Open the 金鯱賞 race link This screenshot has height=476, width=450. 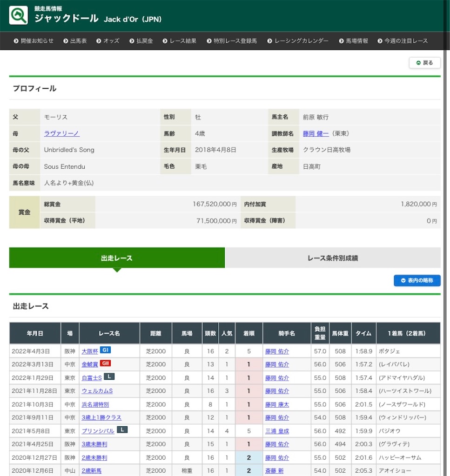pyautogui.click(x=90, y=364)
